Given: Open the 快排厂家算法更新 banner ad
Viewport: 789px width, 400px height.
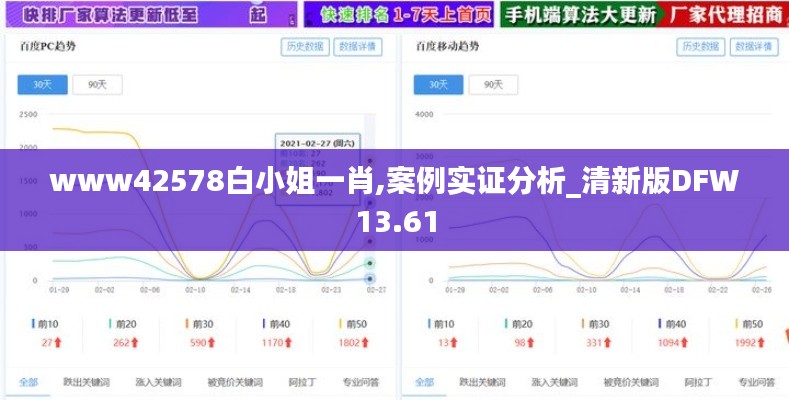Looking at the screenshot, I should click(x=151, y=14).
